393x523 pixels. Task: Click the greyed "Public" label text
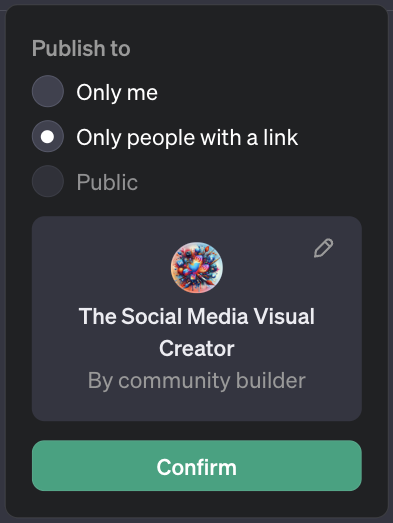point(107,182)
